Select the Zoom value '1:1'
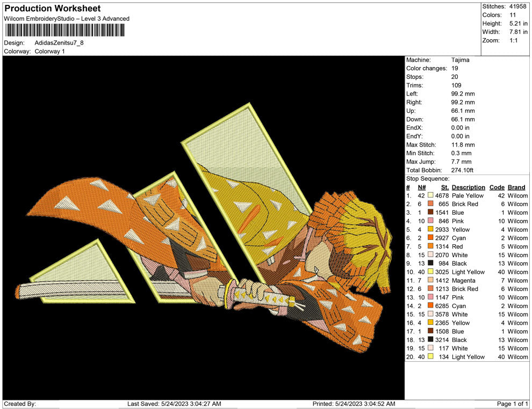The width and height of the screenshot is (532, 409). coord(514,40)
